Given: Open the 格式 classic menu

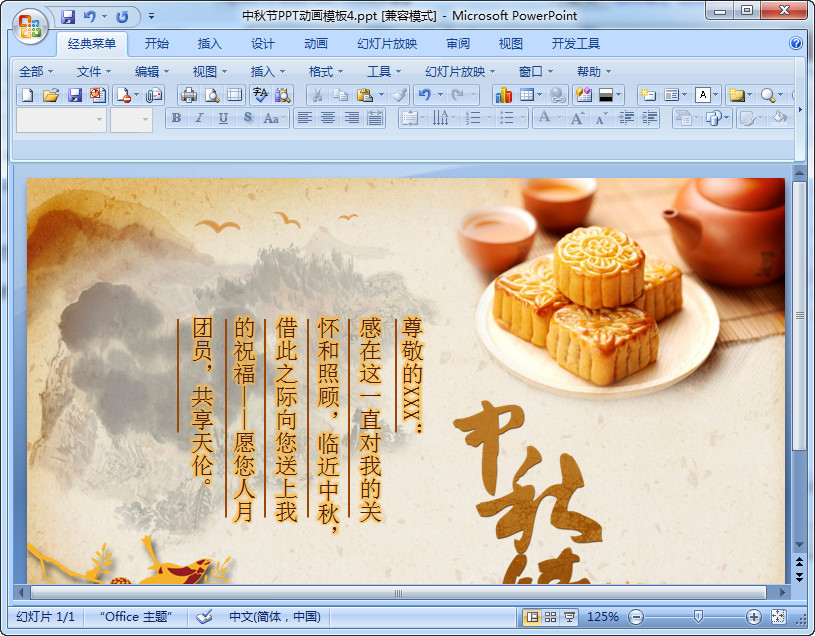Looking at the screenshot, I should [326, 71].
